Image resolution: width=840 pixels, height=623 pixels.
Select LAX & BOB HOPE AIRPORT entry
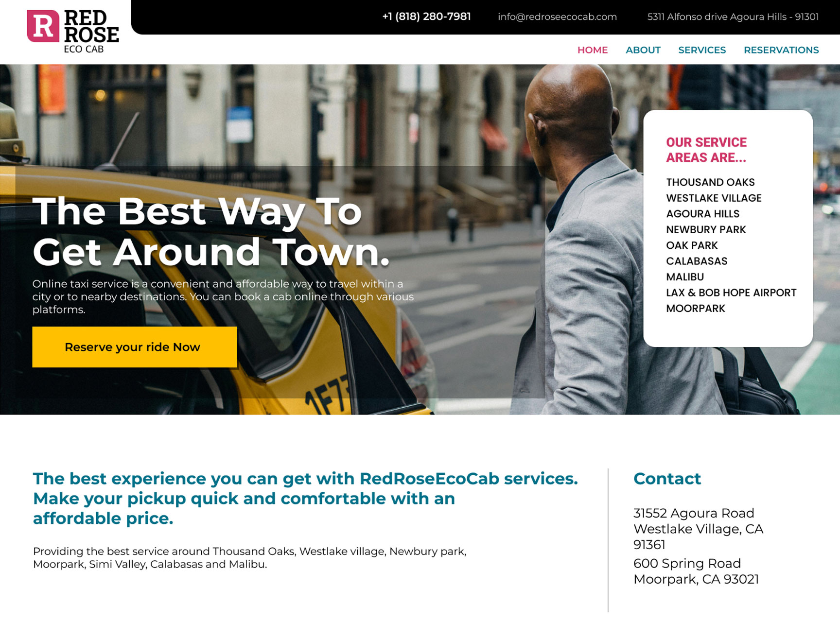tap(731, 293)
